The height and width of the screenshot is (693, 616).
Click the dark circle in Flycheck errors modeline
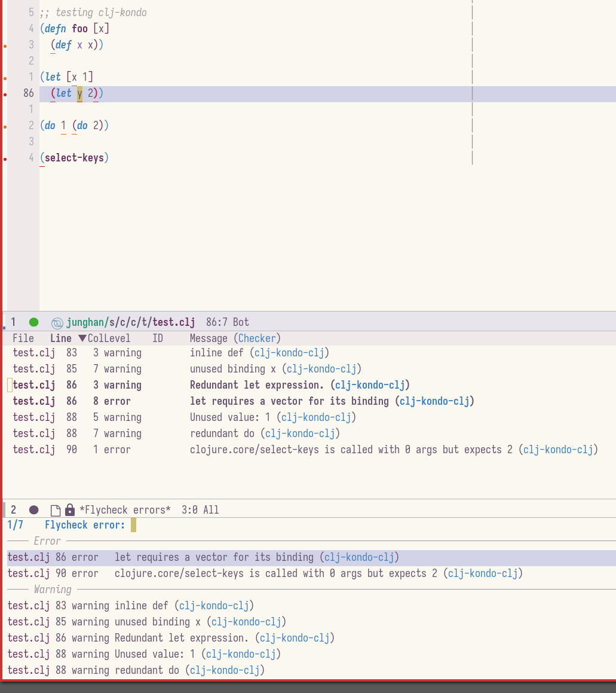point(34,510)
